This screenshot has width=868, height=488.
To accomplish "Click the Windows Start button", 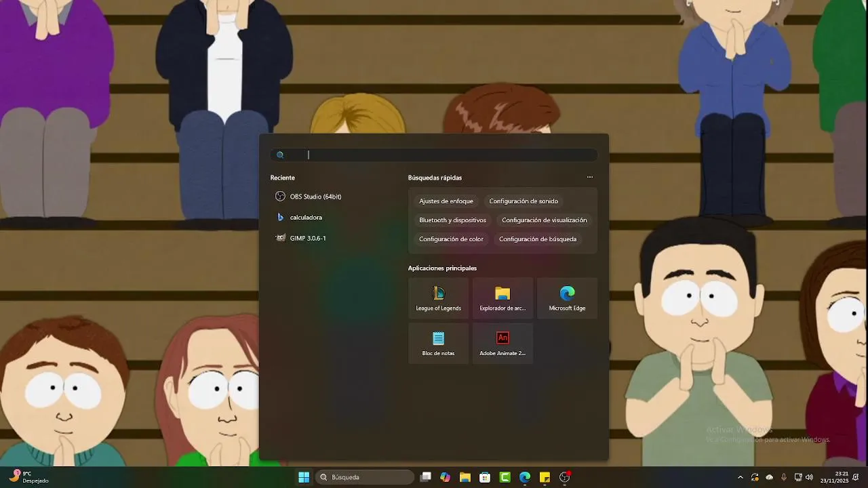I will coord(304,477).
